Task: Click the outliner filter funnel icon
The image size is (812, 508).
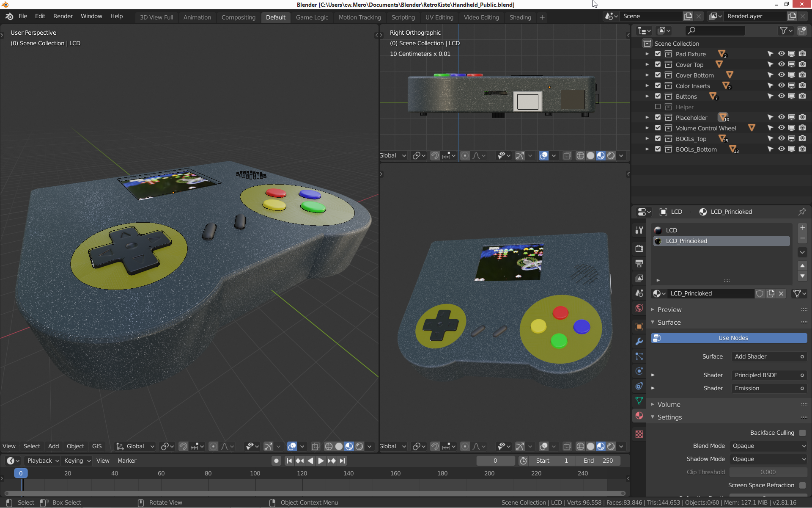Action: coord(784,30)
